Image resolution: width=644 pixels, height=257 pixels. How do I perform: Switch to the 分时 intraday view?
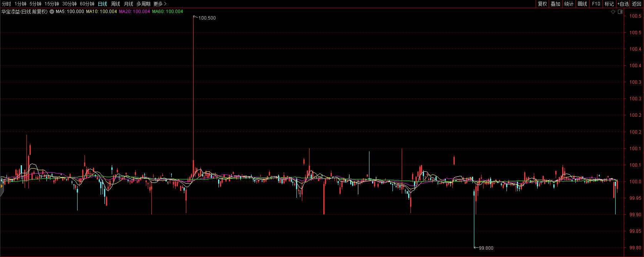coord(7,4)
